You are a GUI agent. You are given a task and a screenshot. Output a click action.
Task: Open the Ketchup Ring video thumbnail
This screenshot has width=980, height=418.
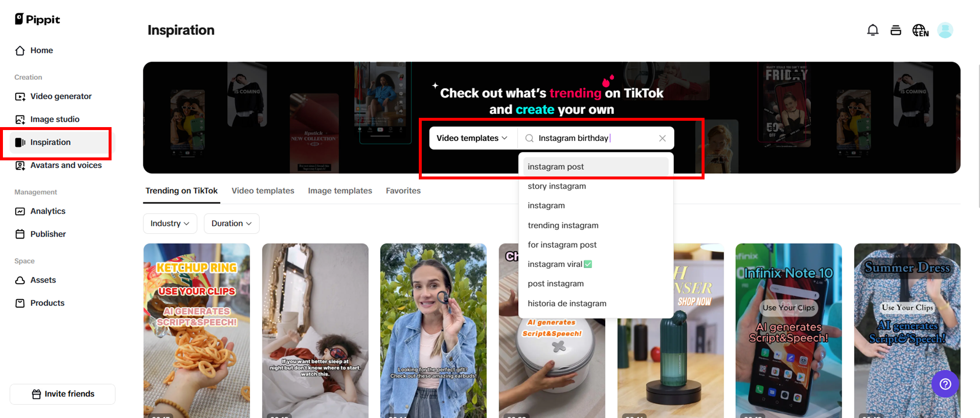(197, 330)
